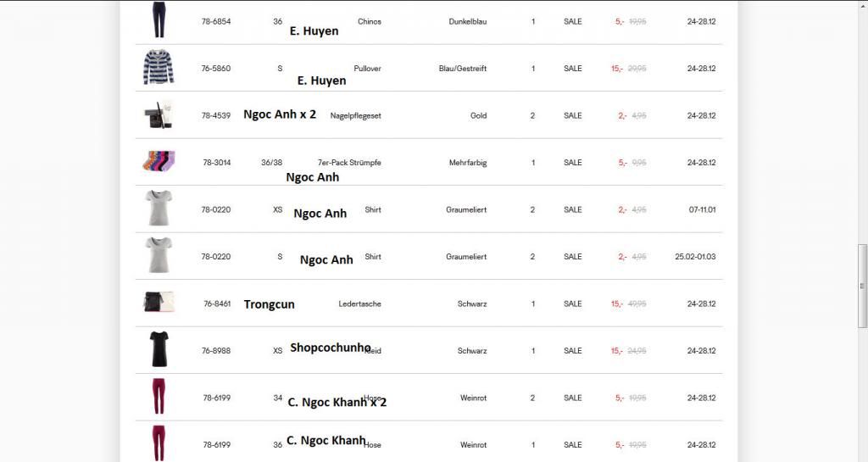Open the striped Pullover product image
868x462 pixels.
[159, 67]
